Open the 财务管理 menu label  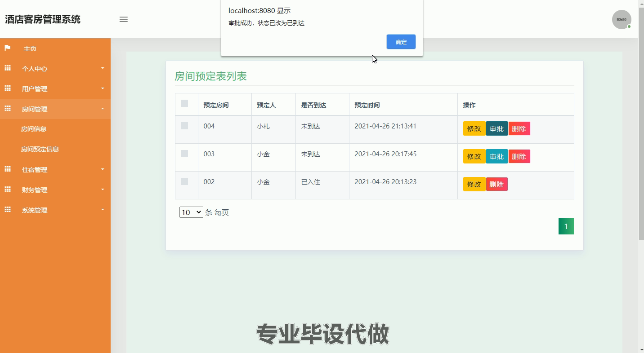(x=35, y=190)
